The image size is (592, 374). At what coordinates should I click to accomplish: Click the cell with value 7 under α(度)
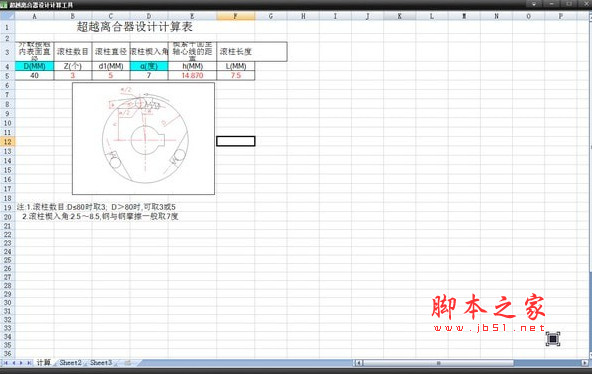click(149, 75)
